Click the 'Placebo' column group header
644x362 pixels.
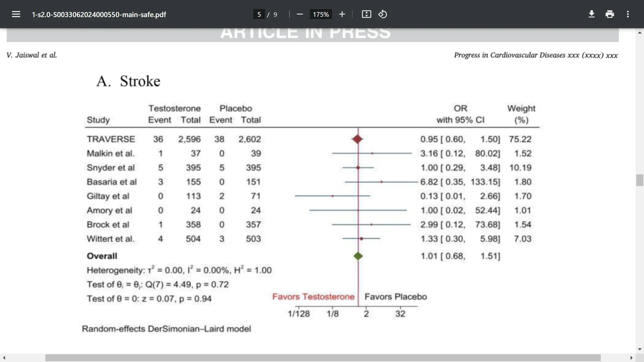coord(236,109)
